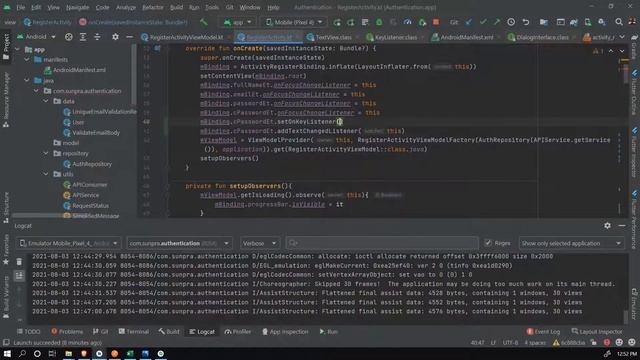
Task: Click the Search Everywhere magnifier icon
Action: pyautogui.click(x=619, y=22)
